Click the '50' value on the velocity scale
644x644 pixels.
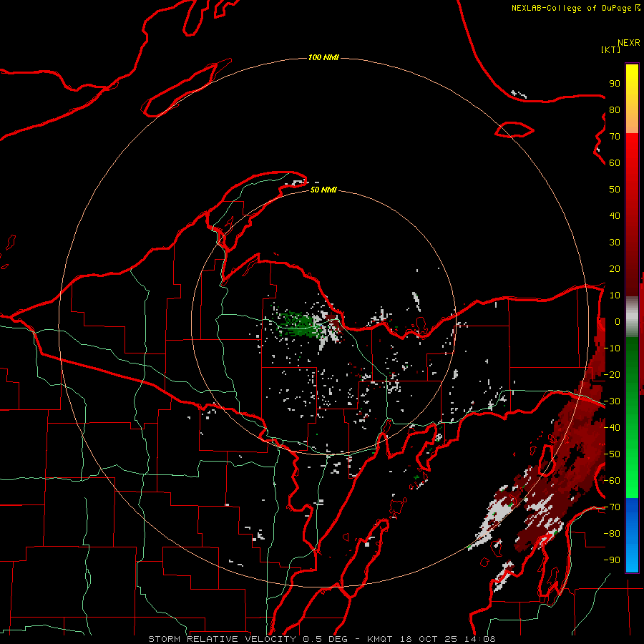tap(615, 190)
